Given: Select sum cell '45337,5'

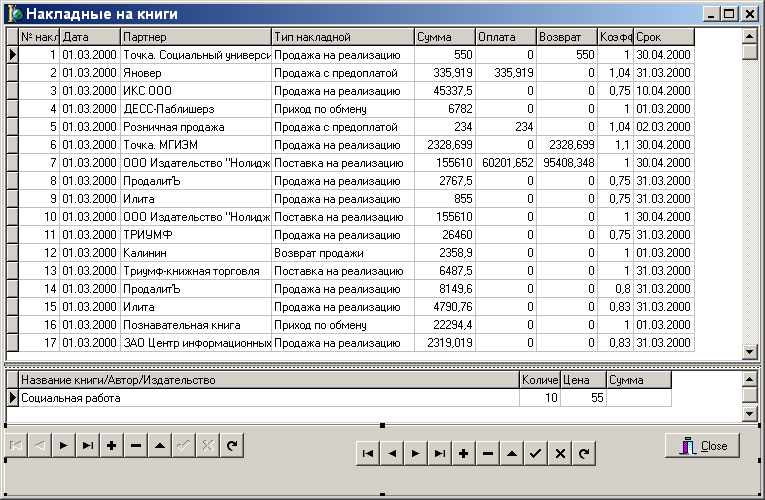Looking at the screenshot, I should 445,91.
